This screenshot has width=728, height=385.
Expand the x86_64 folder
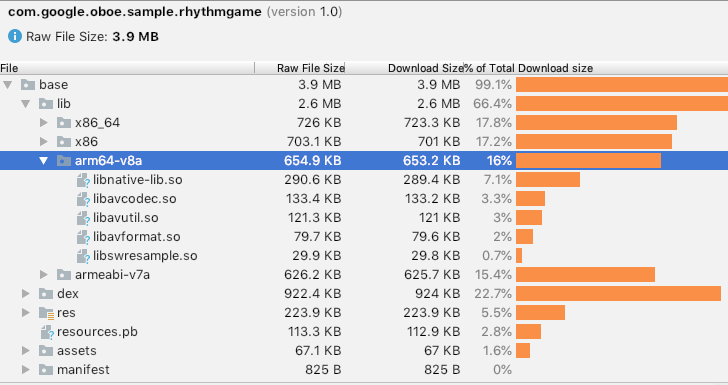pos(44,123)
